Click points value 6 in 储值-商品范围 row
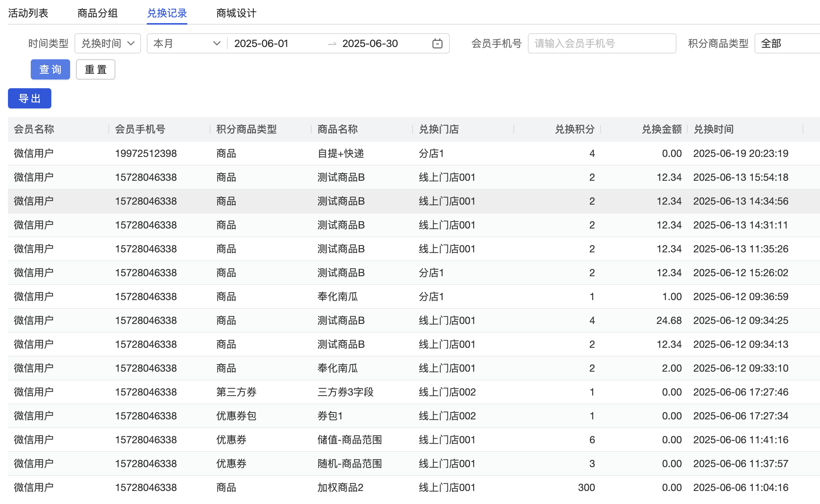This screenshot has width=820, height=504. click(592, 440)
